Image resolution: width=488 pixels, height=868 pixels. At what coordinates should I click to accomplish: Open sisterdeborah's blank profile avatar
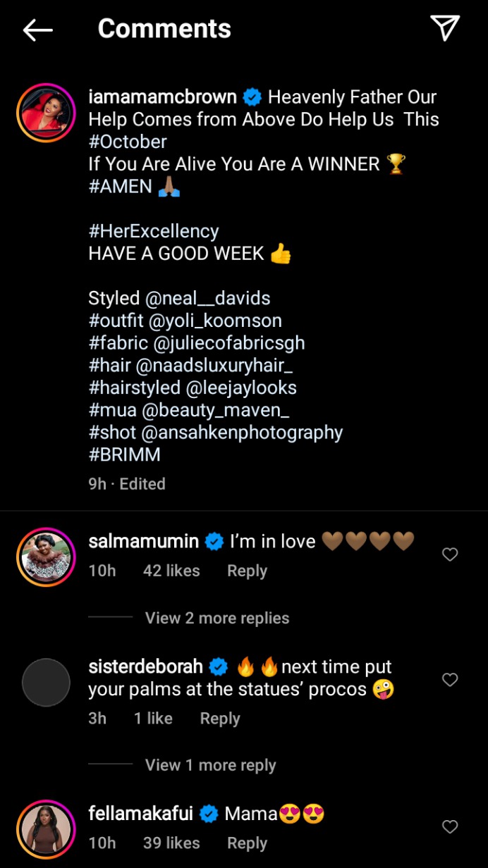(46, 682)
